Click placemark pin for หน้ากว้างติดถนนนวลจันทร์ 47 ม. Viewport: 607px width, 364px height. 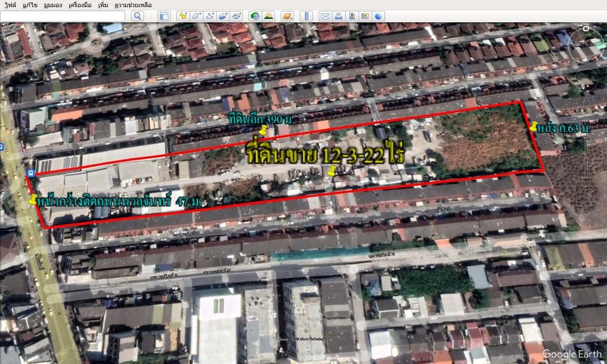point(33,200)
